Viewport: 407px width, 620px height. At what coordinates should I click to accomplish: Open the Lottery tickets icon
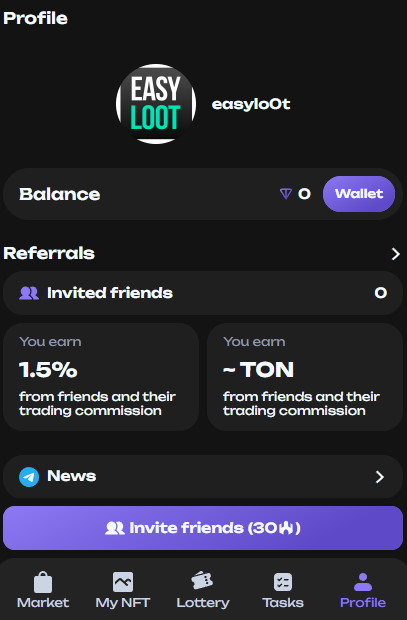(202, 581)
